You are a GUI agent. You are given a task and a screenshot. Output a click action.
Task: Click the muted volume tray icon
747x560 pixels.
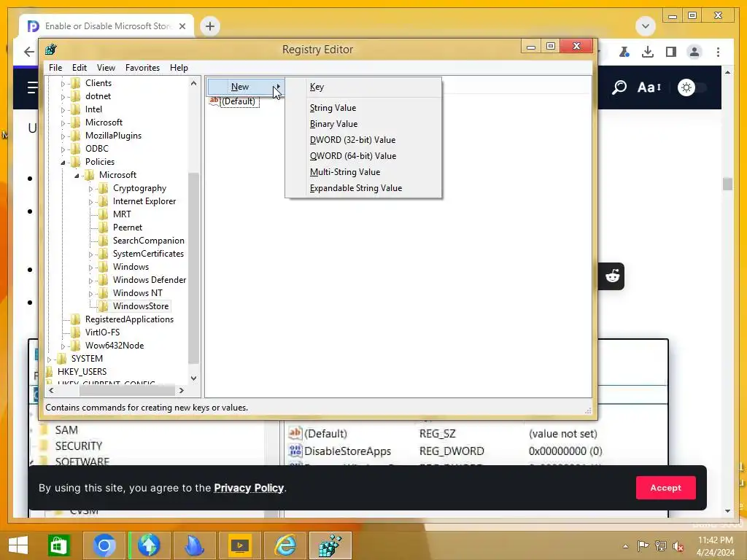point(678,546)
